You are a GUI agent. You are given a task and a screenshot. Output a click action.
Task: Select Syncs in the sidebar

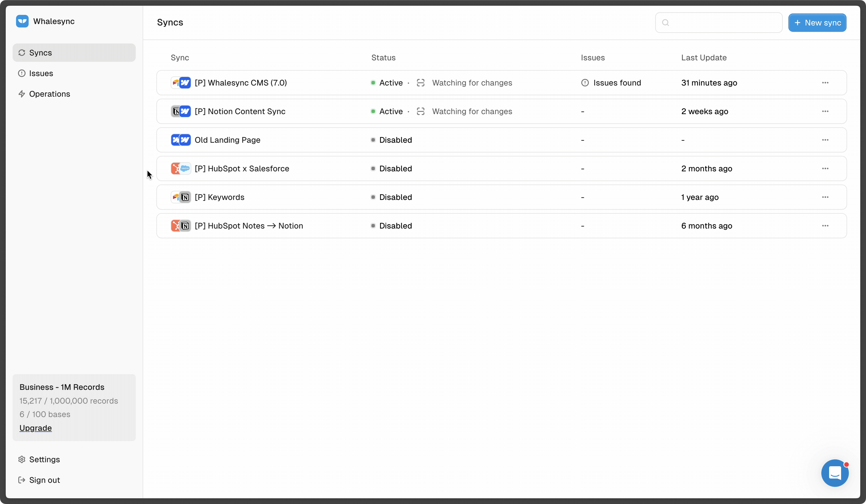[x=41, y=53]
